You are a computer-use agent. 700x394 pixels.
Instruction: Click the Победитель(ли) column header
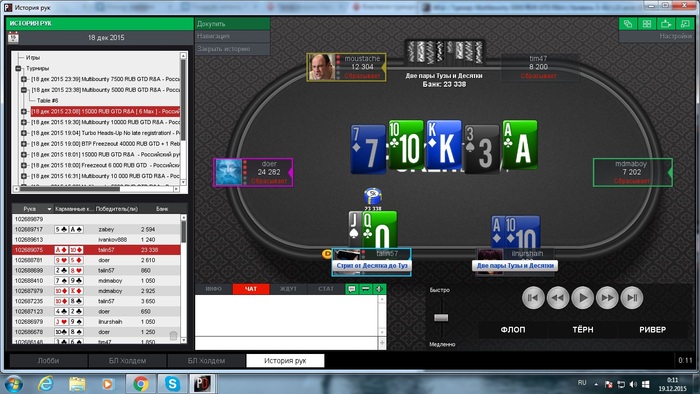point(117,209)
